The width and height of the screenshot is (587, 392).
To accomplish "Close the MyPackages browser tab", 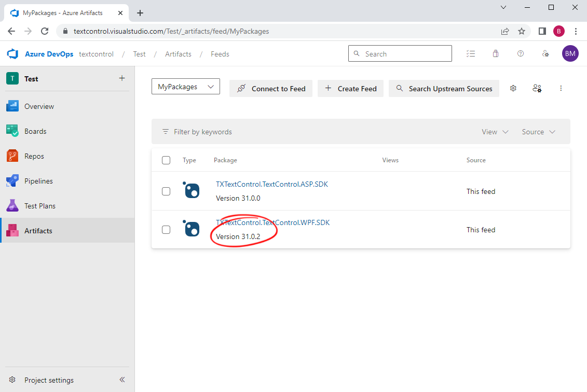I will [x=120, y=13].
